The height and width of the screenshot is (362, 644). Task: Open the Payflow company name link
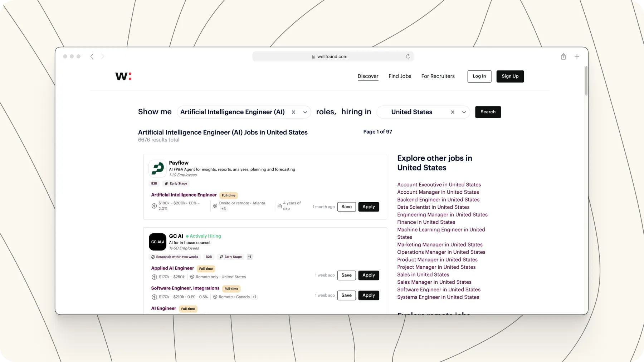pyautogui.click(x=179, y=163)
